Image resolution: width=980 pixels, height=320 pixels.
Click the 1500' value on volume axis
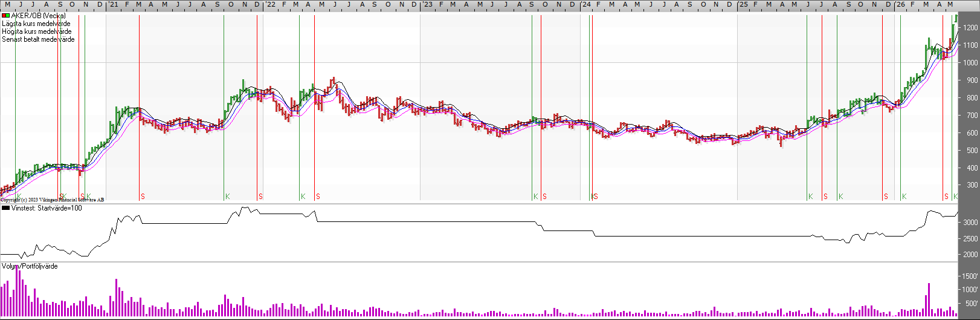pos(970,276)
